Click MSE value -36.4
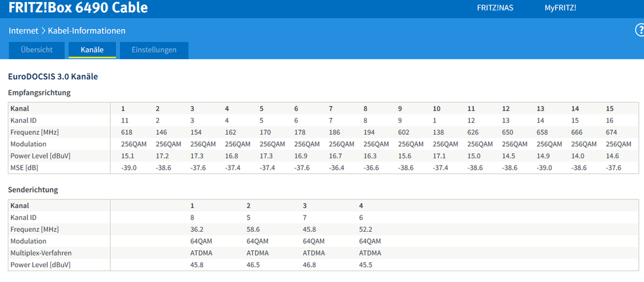The image size is (644, 282). coord(336,167)
